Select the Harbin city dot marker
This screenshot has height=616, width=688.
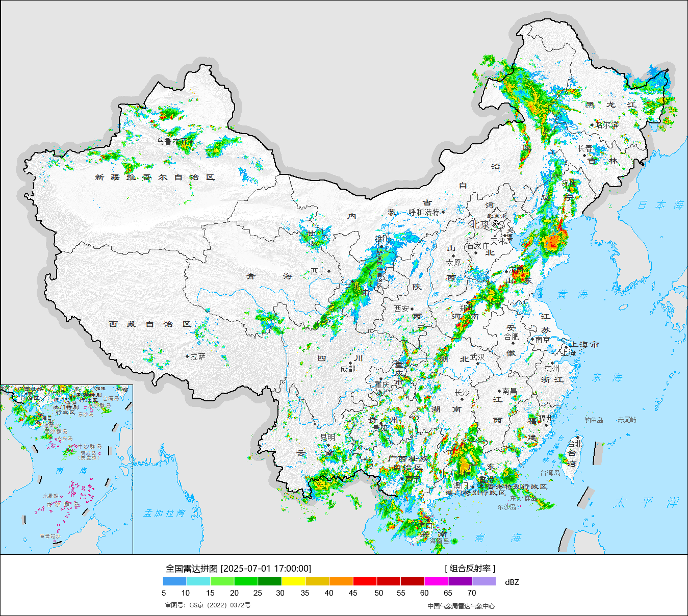click(x=592, y=125)
